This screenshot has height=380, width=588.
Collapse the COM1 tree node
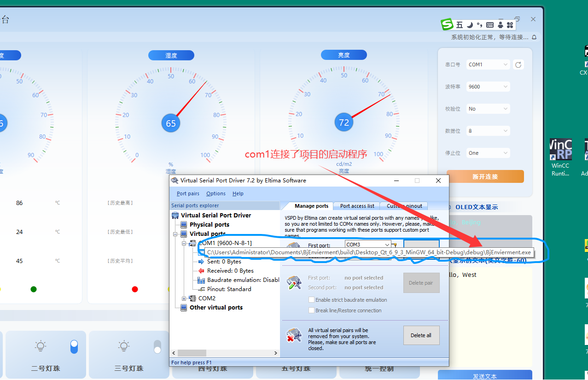pyautogui.click(x=184, y=243)
